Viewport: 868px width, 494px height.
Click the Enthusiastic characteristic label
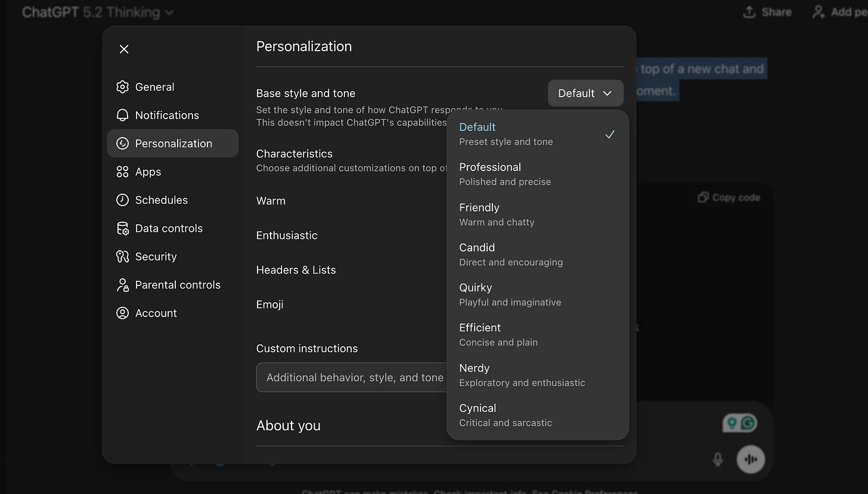pyautogui.click(x=287, y=235)
